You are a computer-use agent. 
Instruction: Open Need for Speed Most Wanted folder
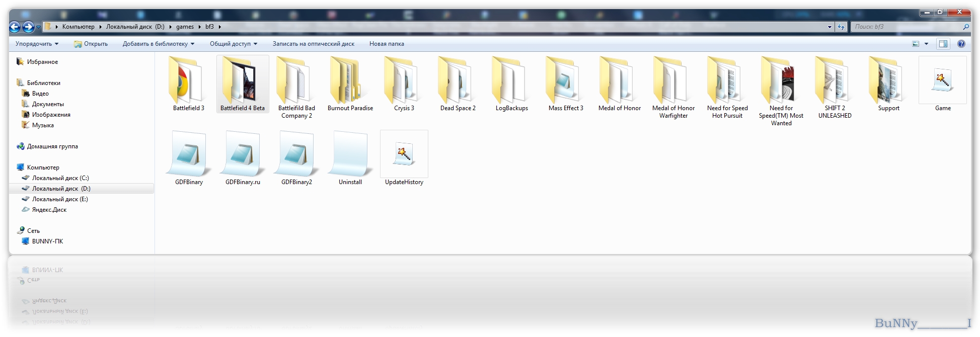tap(781, 91)
